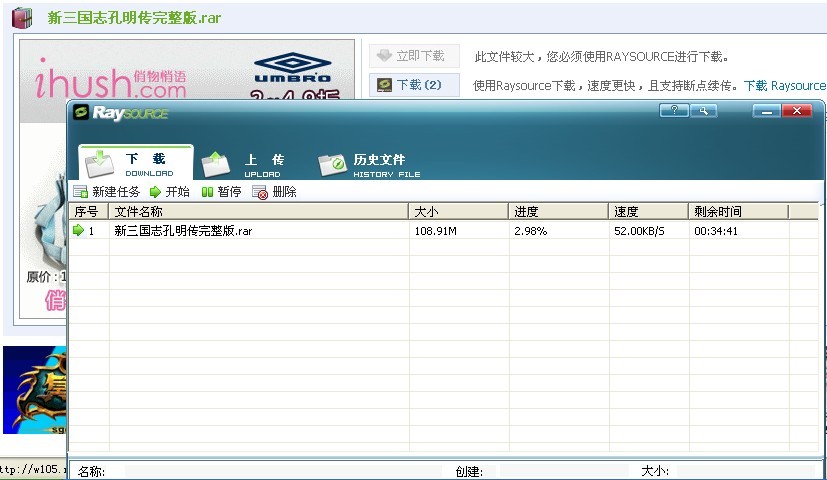827x480 pixels.
Task: Click the size value 108.91M
Action: [436, 231]
